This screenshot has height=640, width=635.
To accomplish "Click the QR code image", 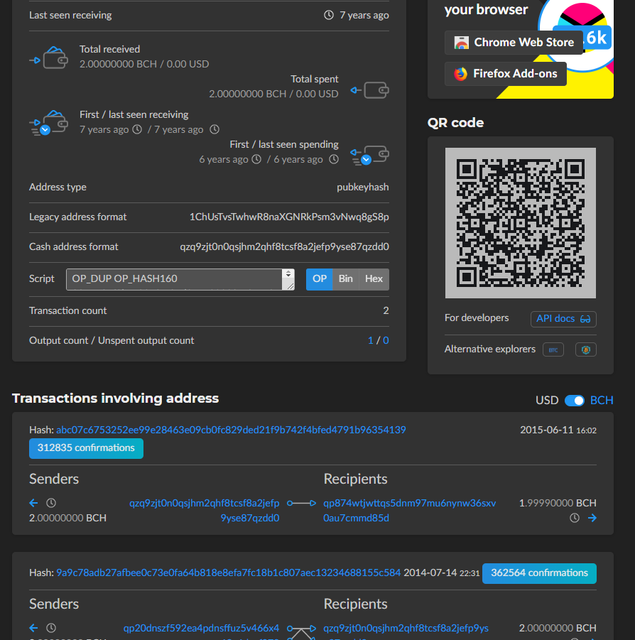I will pos(520,223).
